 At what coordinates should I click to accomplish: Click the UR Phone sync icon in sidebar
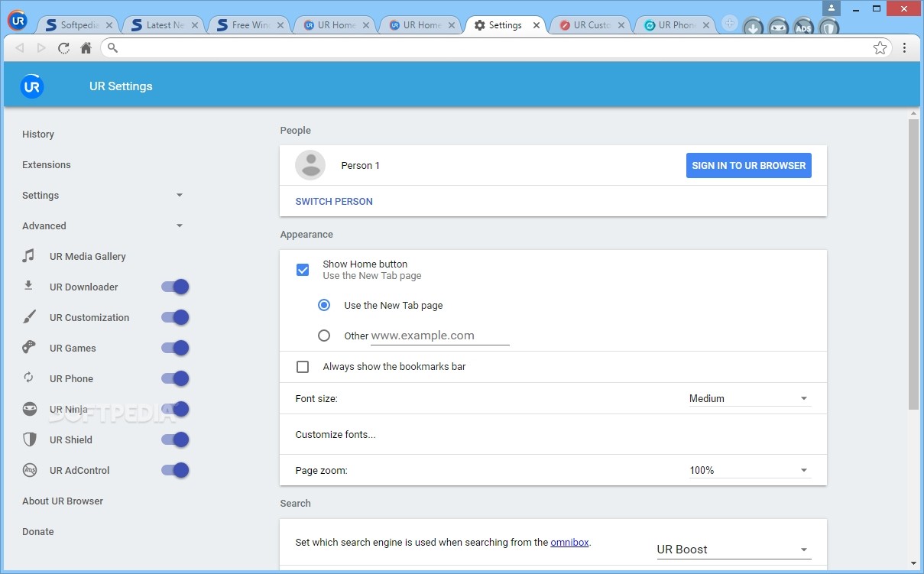[29, 378]
